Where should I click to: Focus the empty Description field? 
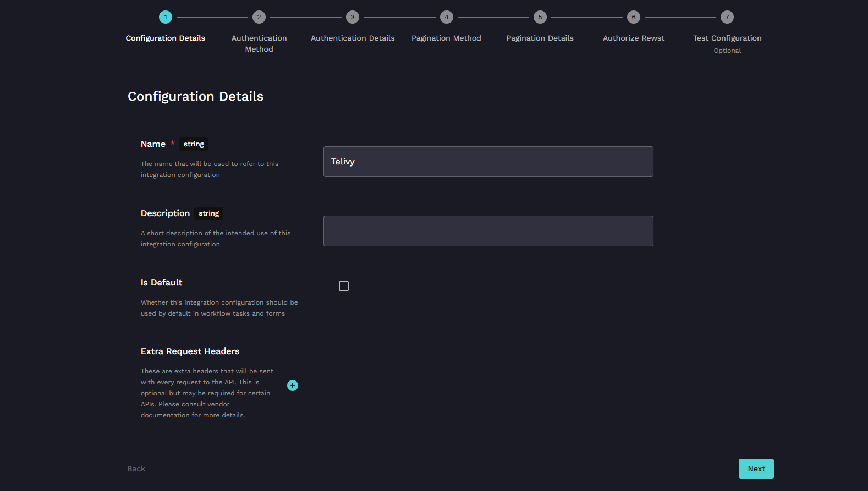(x=488, y=231)
